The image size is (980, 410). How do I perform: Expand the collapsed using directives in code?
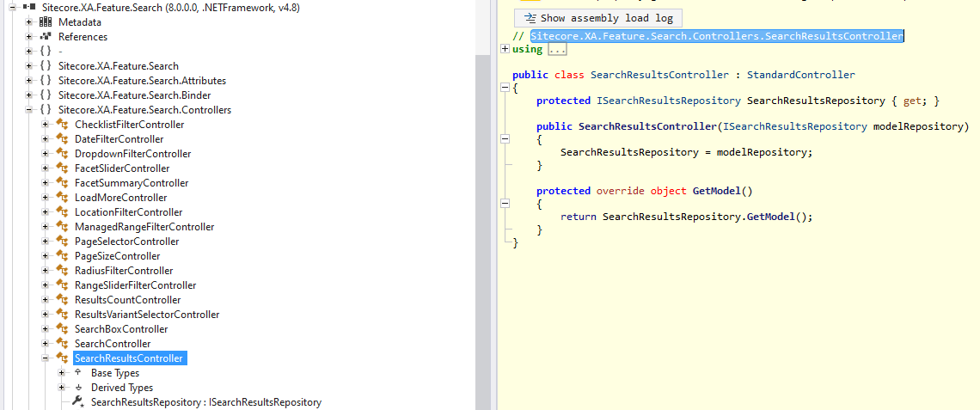pyautogui.click(x=505, y=49)
